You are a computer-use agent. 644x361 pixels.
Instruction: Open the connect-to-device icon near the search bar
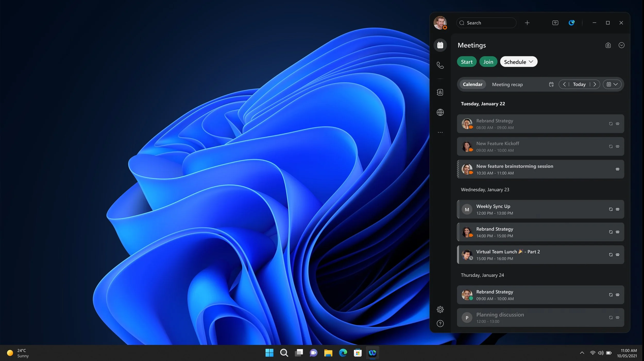coord(555,23)
